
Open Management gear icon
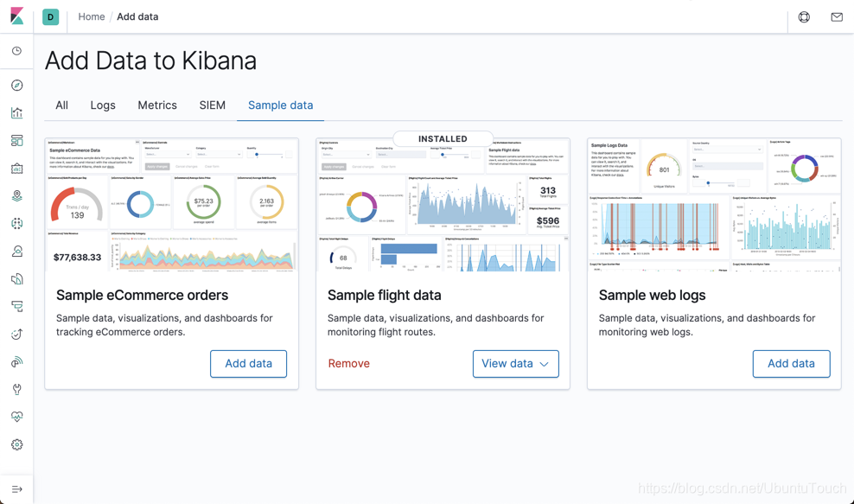coord(17,444)
